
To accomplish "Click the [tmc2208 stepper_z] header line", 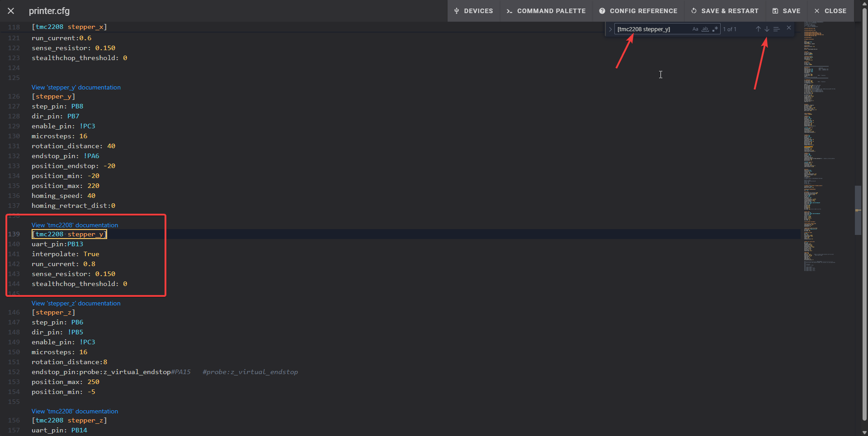I will (x=69, y=420).
